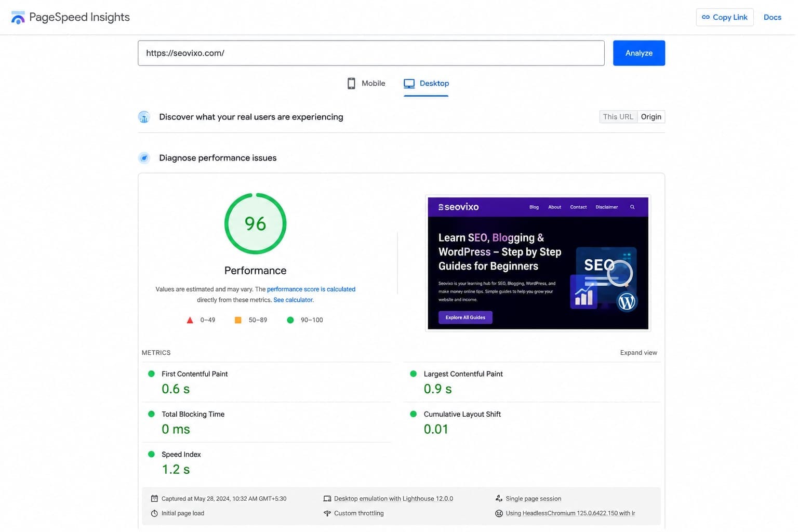Click the 0 ms value
798x532 pixels.
tap(176, 429)
